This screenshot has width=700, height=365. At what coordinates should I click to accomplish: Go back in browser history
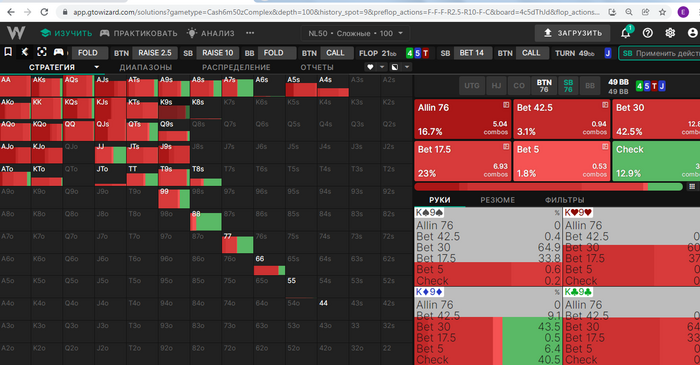[11, 12]
